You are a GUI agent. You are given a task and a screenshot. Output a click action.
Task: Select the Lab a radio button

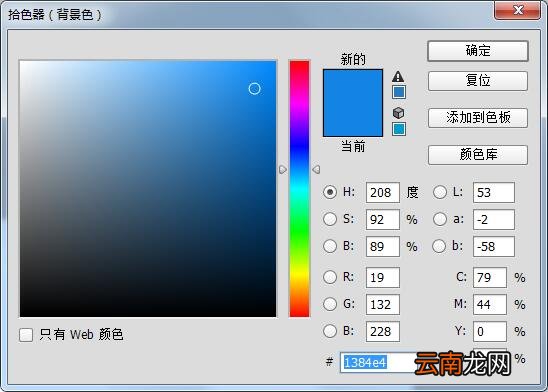[440, 219]
